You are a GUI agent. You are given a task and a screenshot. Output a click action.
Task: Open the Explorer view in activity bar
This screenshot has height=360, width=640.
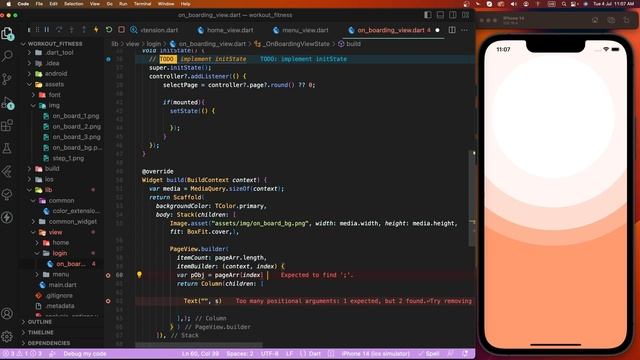click(x=7, y=33)
